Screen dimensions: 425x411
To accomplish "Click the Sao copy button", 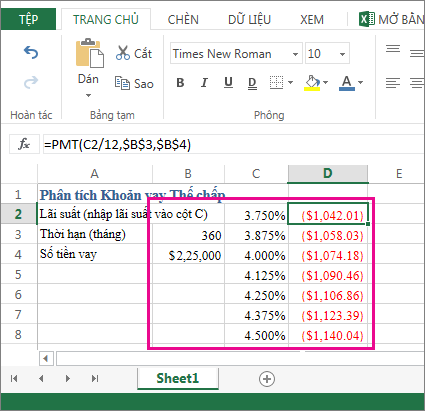I will (x=134, y=83).
